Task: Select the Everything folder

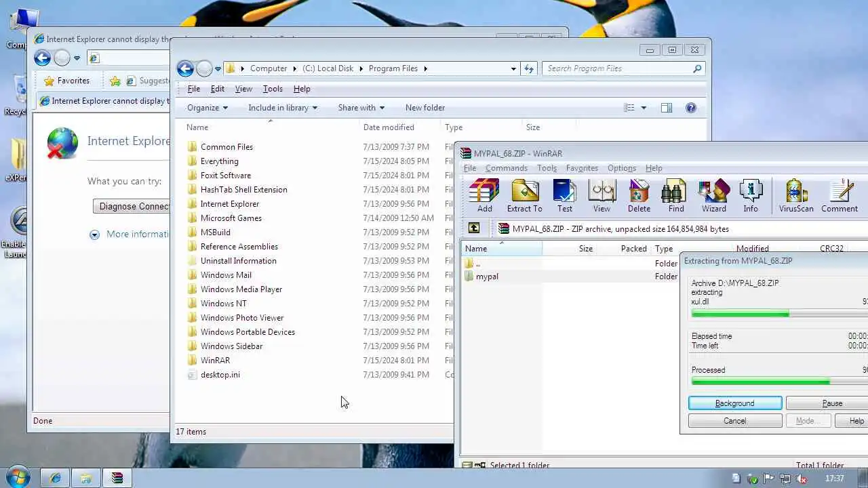Action: pos(220,161)
